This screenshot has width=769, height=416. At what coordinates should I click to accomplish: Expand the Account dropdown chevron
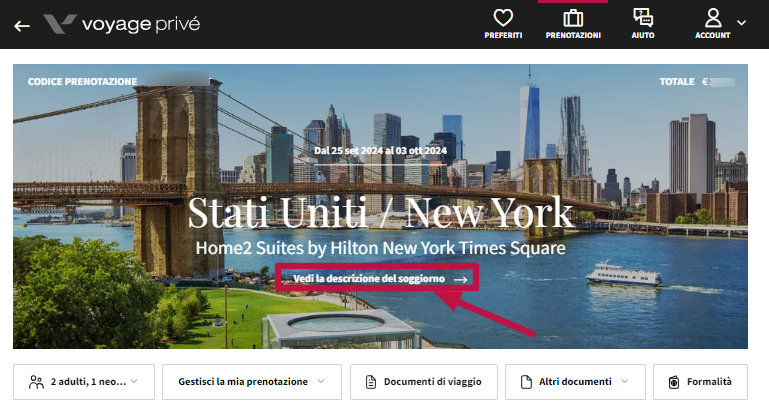pyautogui.click(x=742, y=23)
